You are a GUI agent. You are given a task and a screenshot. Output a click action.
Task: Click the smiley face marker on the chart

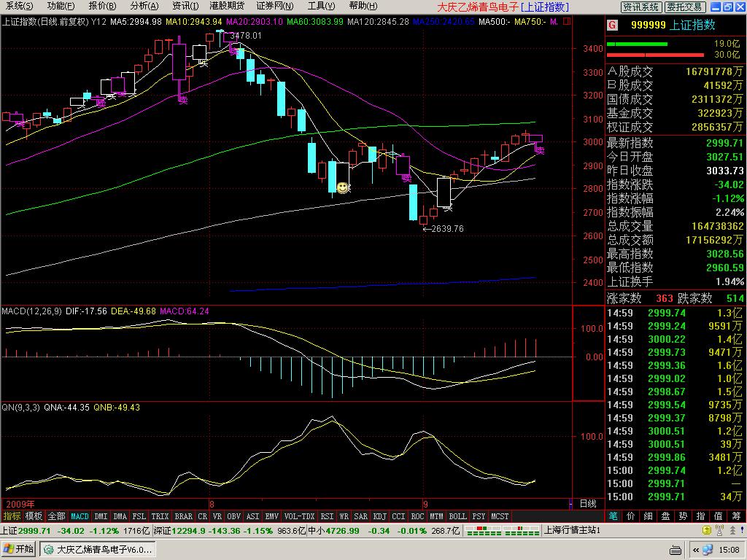[342, 187]
